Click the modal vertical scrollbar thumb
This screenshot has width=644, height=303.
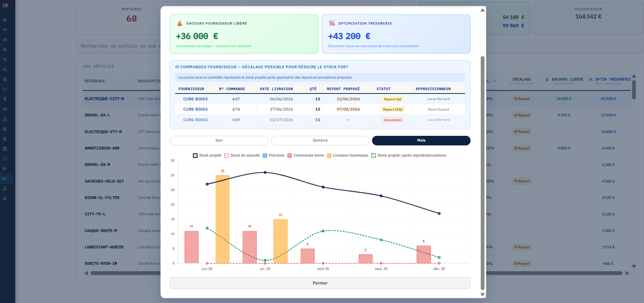click(x=483, y=173)
